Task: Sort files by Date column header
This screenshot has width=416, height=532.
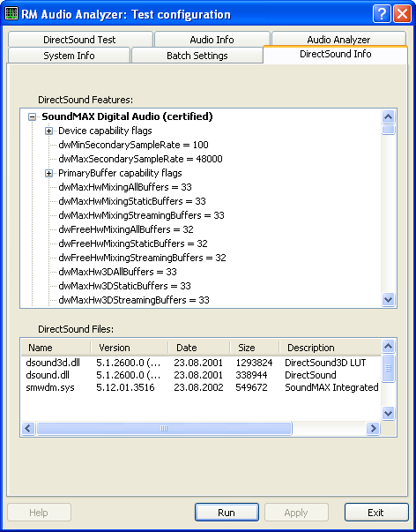Action: [198, 348]
